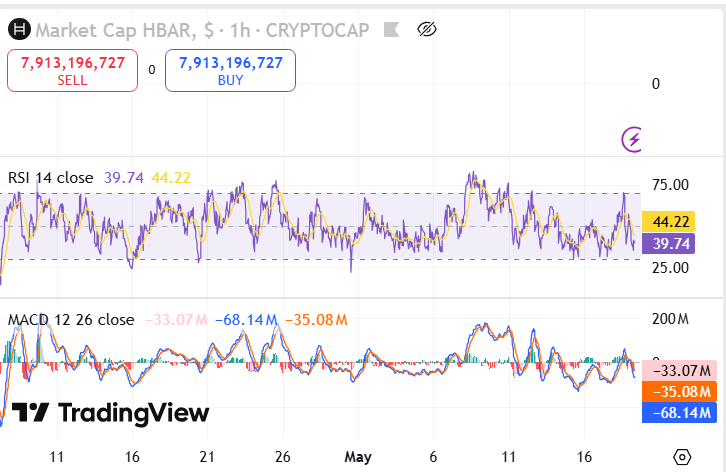Click the gray flag icon beside CRYPTOCAP
726x472 pixels.
coord(391,30)
